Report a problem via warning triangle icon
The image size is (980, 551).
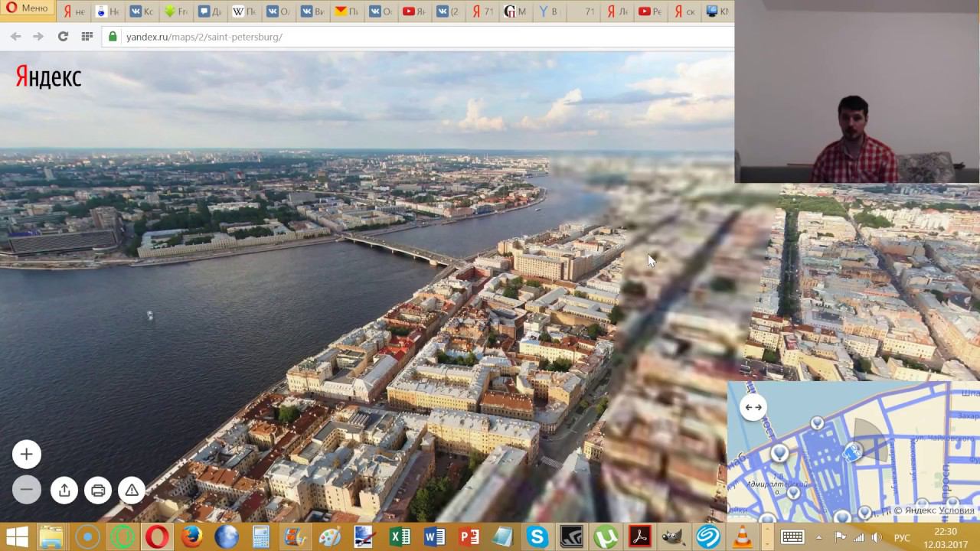[132, 490]
